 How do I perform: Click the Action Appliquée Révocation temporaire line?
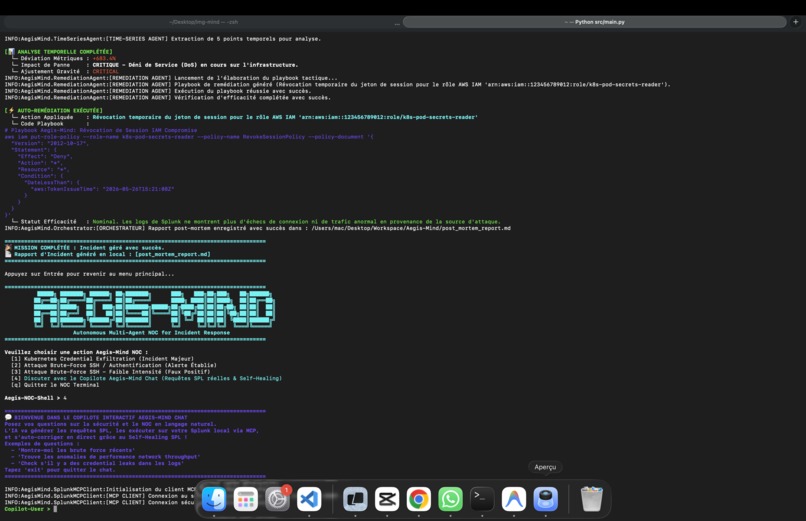coord(244,117)
